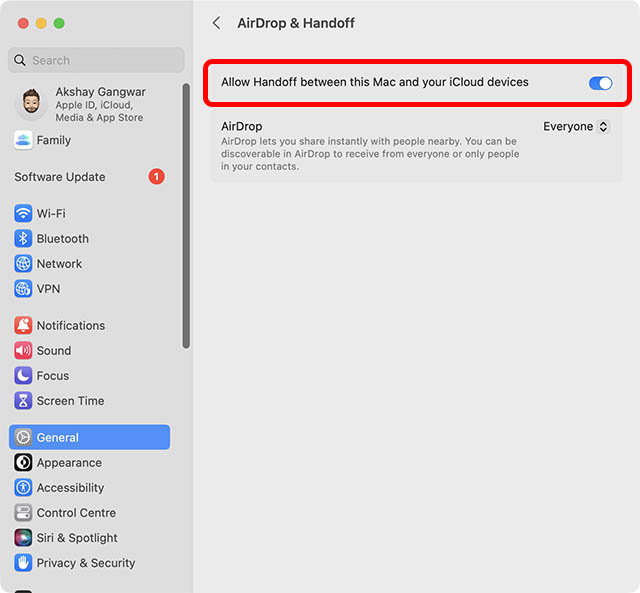Select the Appearance label in sidebar
640x593 pixels.
[x=69, y=463]
